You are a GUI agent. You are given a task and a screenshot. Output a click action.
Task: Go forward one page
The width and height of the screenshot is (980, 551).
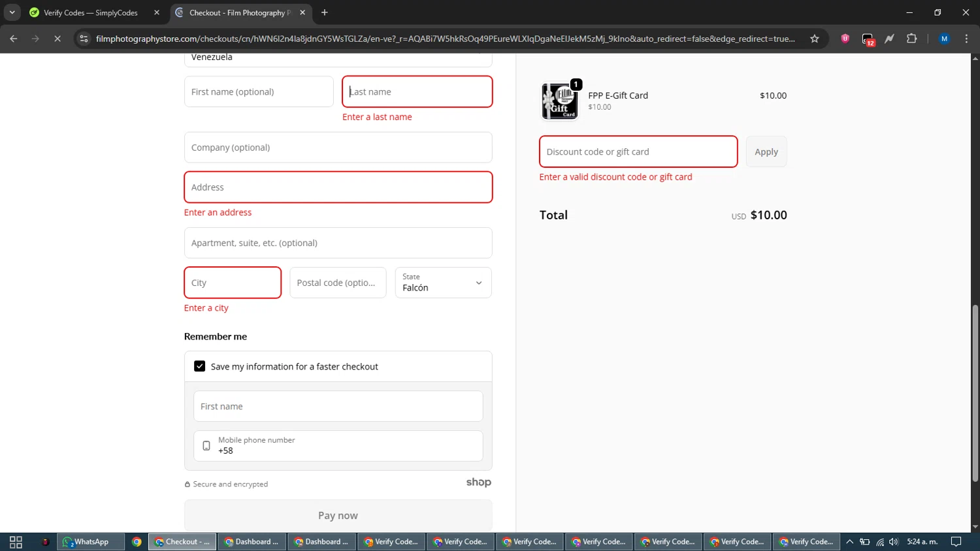[x=35, y=39]
